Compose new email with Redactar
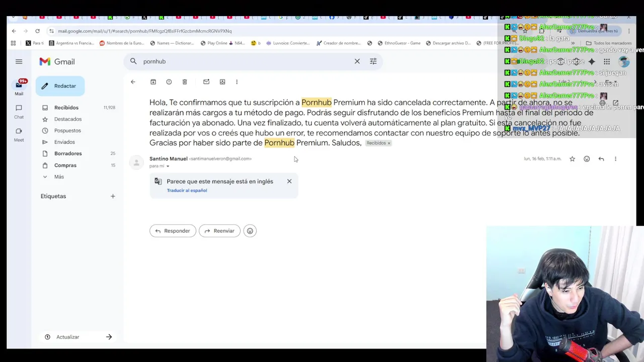 click(x=60, y=86)
